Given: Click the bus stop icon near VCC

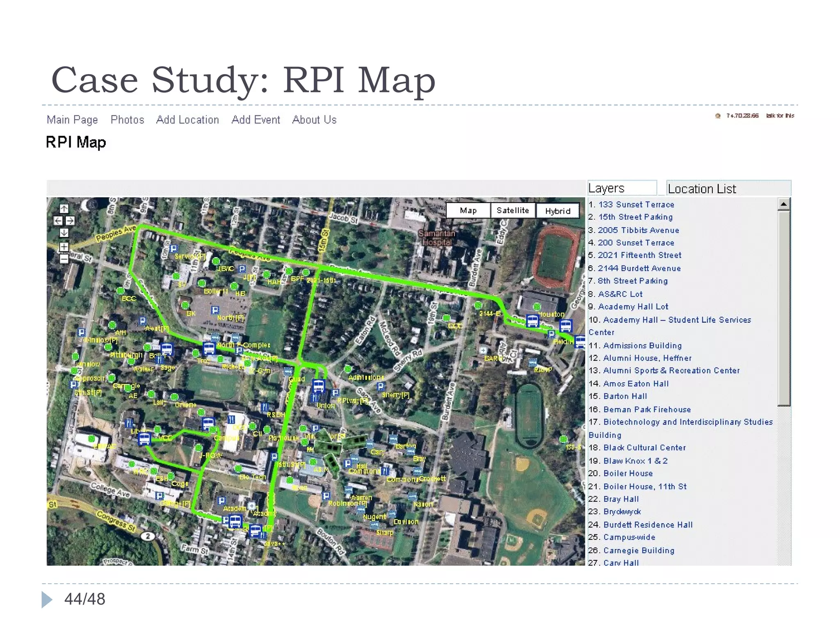Looking at the screenshot, I should coord(144,439).
